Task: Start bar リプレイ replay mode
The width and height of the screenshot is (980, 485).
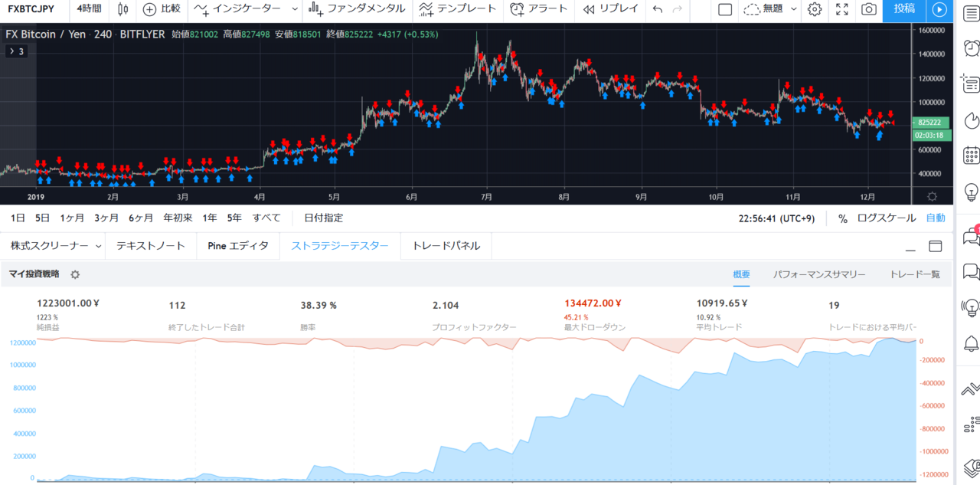Action: pos(610,9)
